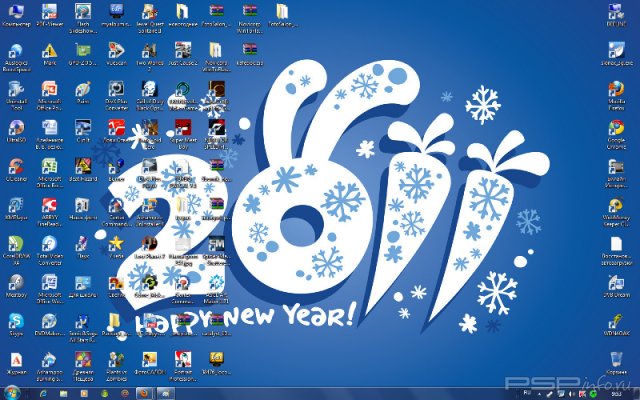Open the Paint shortcut
The width and height of the screenshot is (640, 400).
pos(83,89)
